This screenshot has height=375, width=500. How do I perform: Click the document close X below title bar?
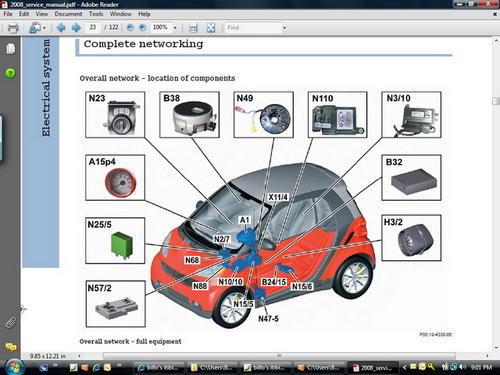pos(495,14)
